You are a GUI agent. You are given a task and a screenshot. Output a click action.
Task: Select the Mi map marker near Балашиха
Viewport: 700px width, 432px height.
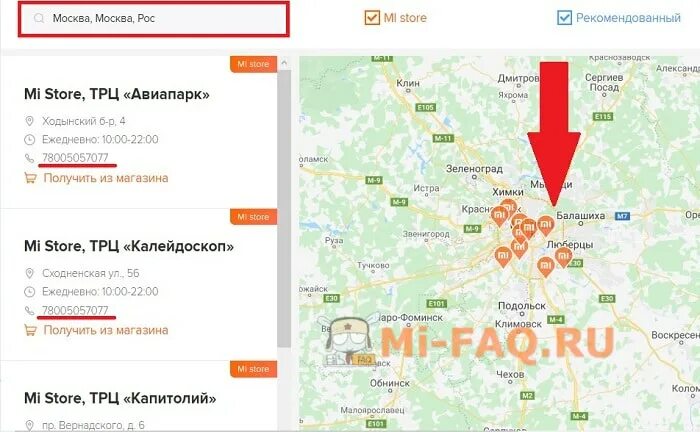(546, 225)
